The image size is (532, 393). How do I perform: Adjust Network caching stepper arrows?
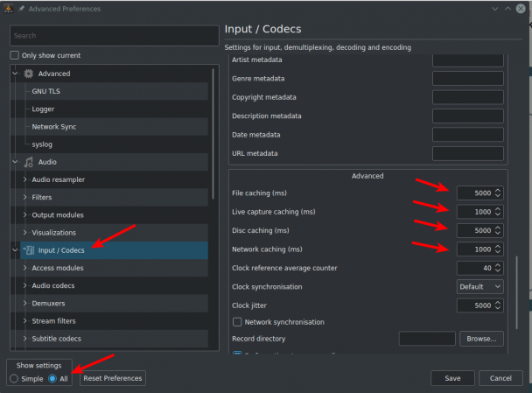click(498, 249)
